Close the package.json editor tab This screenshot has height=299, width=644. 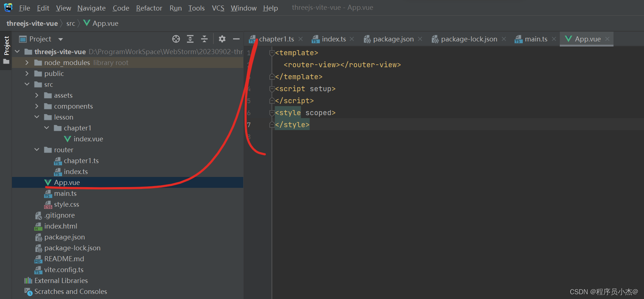[420, 39]
